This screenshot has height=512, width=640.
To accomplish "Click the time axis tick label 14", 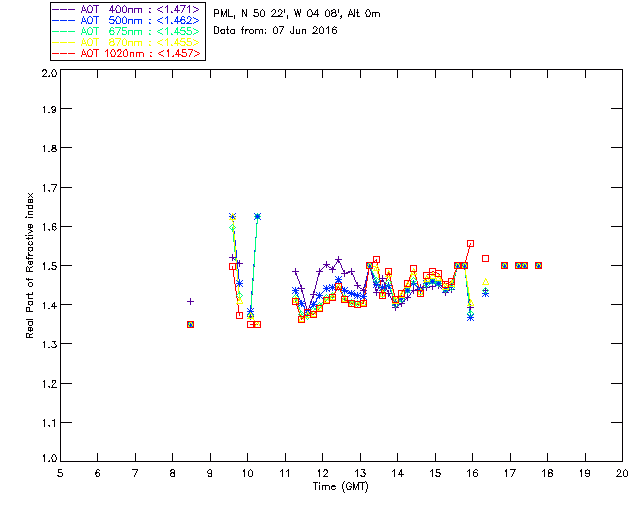I will point(398,473).
